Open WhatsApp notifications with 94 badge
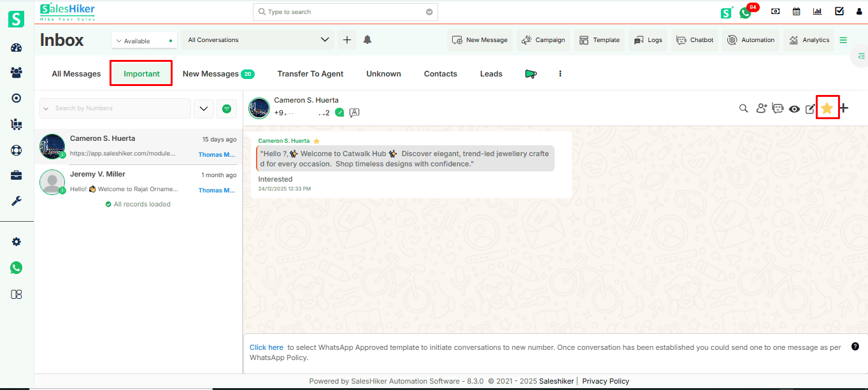868x390 pixels. point(746,12)
